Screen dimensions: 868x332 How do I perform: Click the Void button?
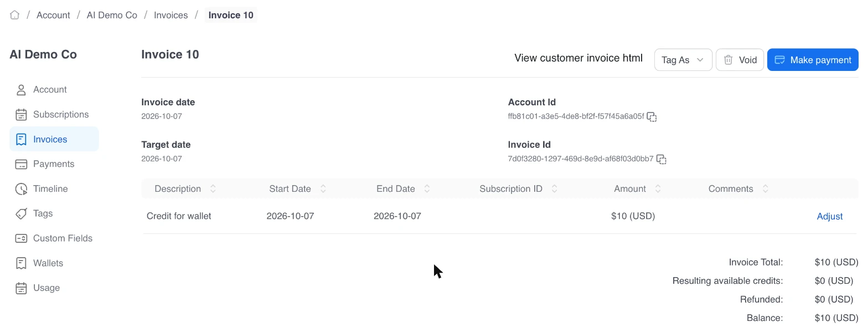(x=740, y=60)
